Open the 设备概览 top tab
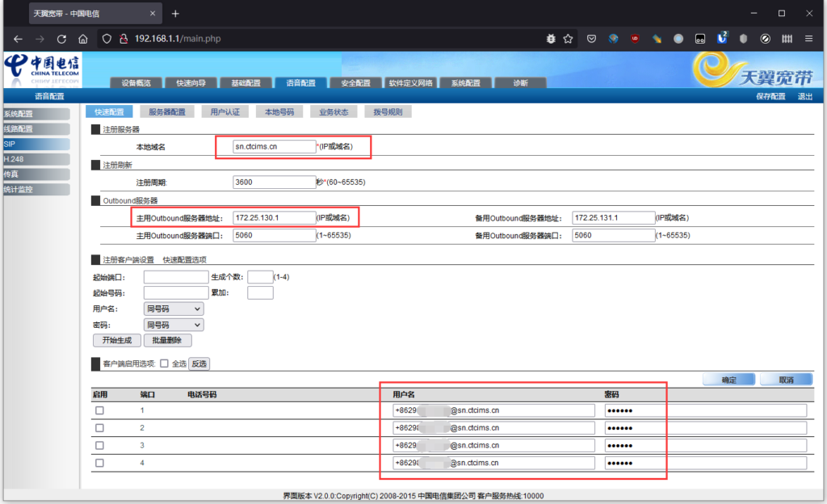The height and width of the screenshot is (504, 827). coord(136,82)
